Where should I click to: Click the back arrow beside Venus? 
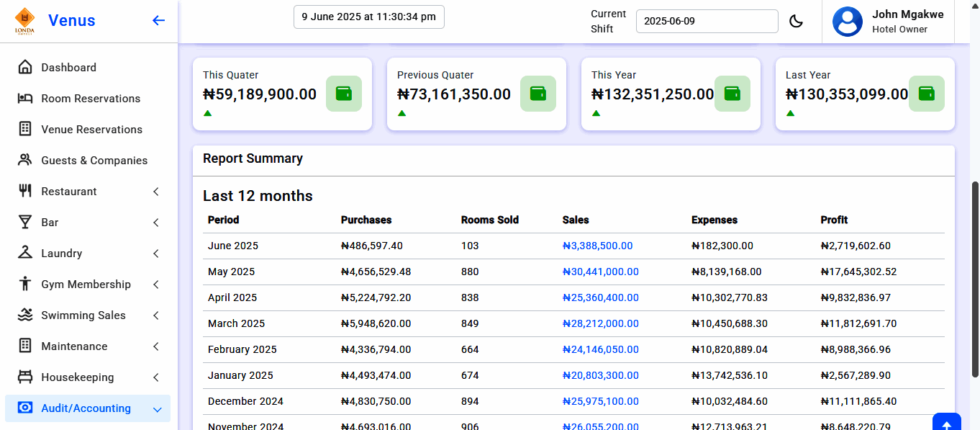tap(158, 20)
